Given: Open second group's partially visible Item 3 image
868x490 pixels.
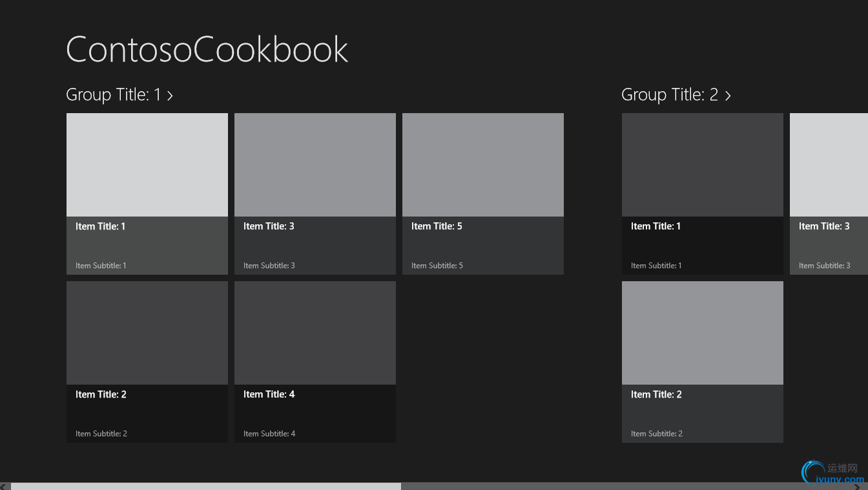Looking at the screenshot, I should click(x=829, y=165).
